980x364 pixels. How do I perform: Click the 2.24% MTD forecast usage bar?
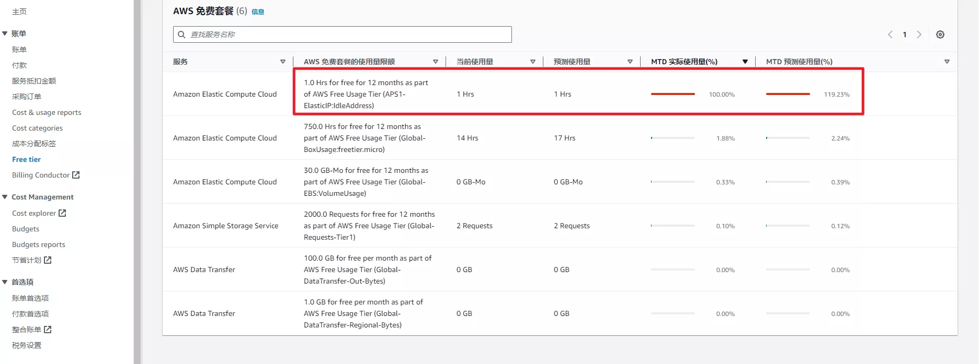tap(788, 138)
